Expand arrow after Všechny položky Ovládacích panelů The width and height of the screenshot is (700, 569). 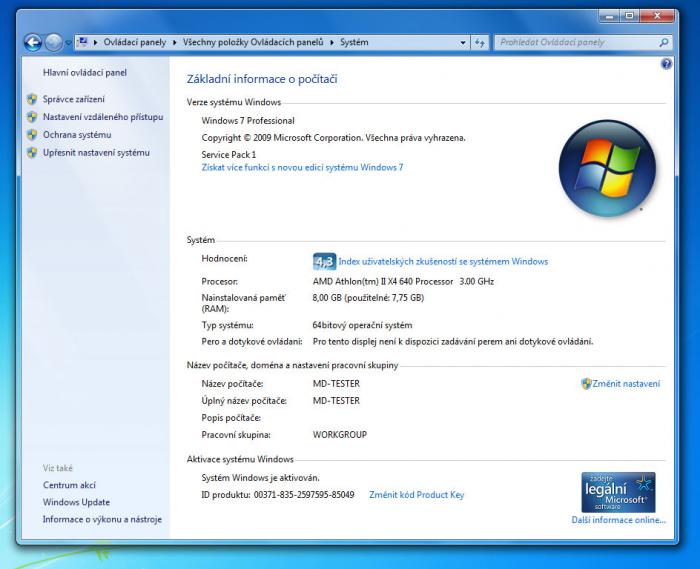(x=332, y=42)
